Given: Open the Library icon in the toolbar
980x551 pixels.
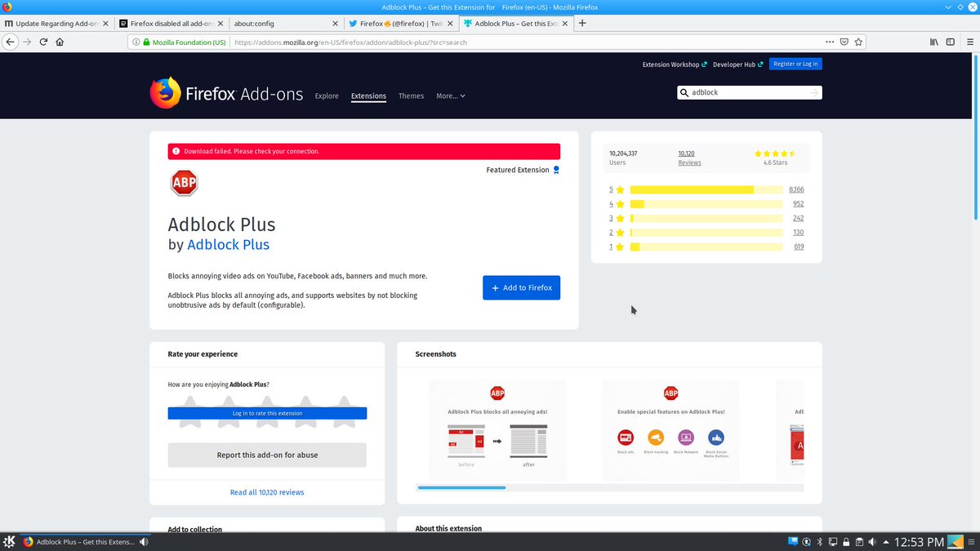Looking at the screenshot, I should coord(933,42).
